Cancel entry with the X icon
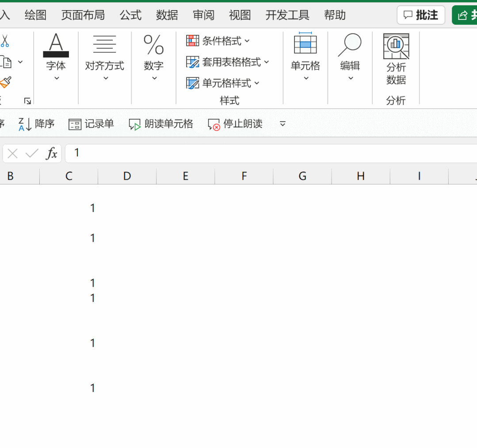Screen dimensions: 477x448 (12, 153)
